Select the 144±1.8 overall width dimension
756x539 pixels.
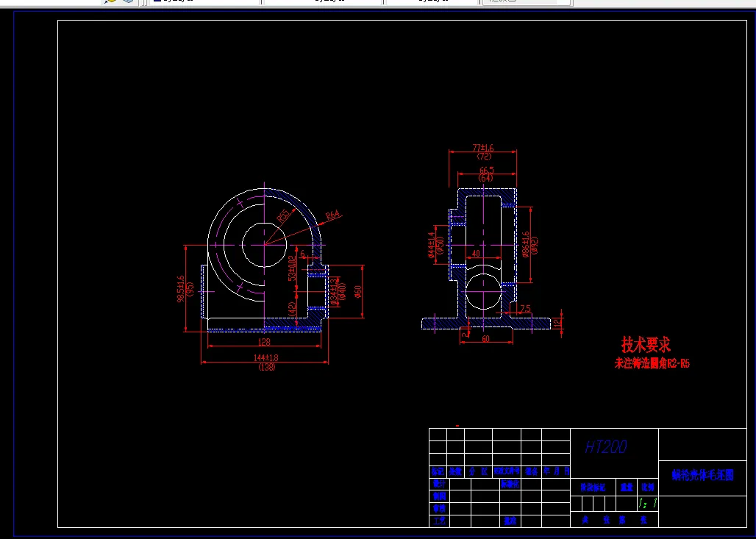point(265,357)
